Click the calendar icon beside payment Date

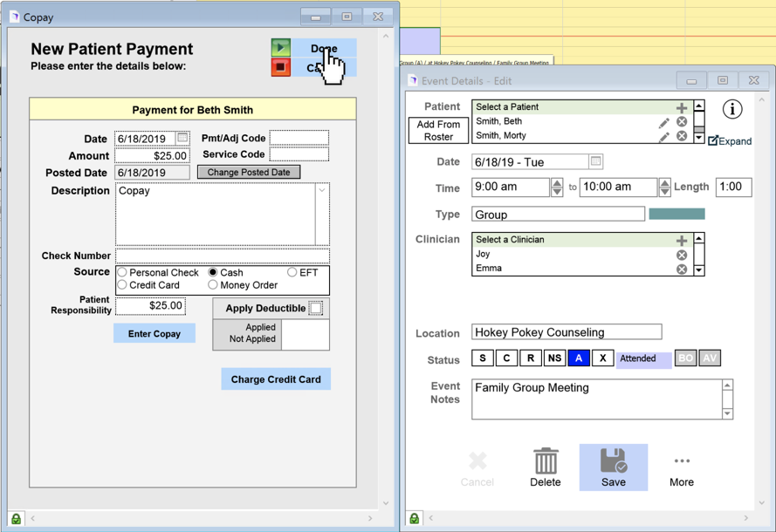pyautogui.click(x=182, y=138)
